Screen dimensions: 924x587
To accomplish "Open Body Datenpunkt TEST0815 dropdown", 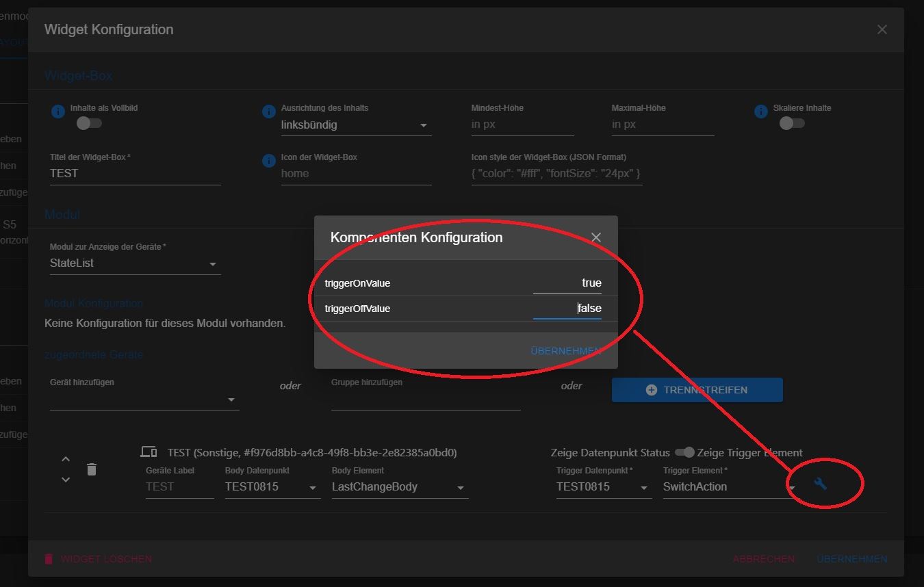I will 272,487.
